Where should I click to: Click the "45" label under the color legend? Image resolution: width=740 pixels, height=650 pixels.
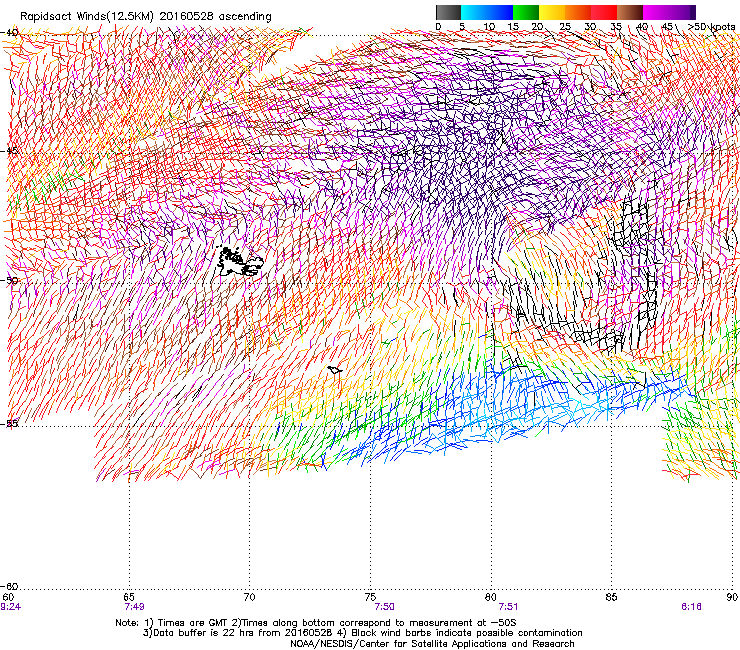coord(667,27)
